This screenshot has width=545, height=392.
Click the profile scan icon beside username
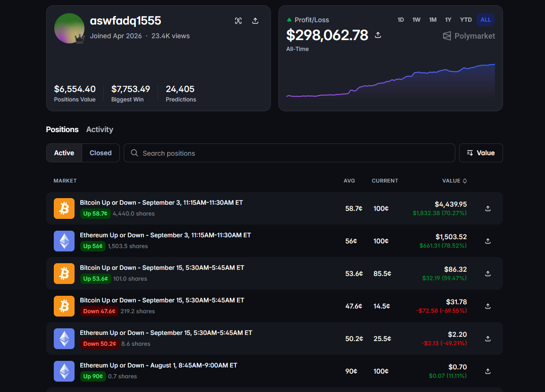tap(238, 21)
